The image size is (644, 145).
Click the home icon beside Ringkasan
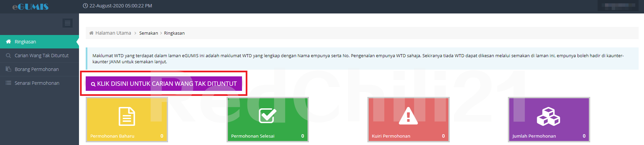pyautogui.click(x=9, y=42)
